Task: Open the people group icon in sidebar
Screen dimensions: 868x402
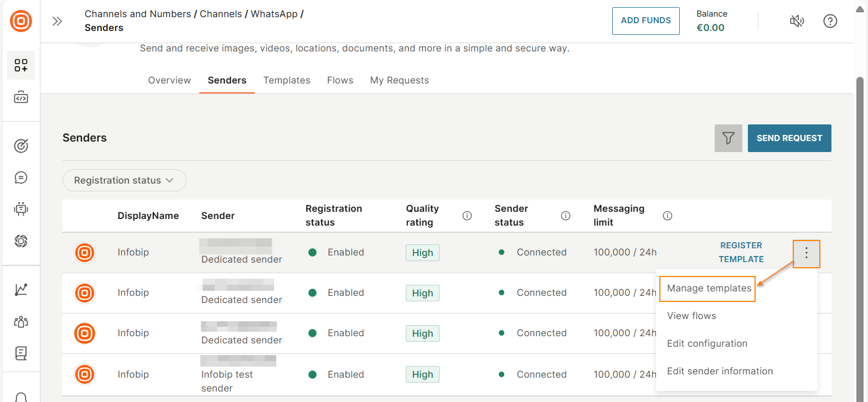Action: pyautogui.click(x=21, y=321)
